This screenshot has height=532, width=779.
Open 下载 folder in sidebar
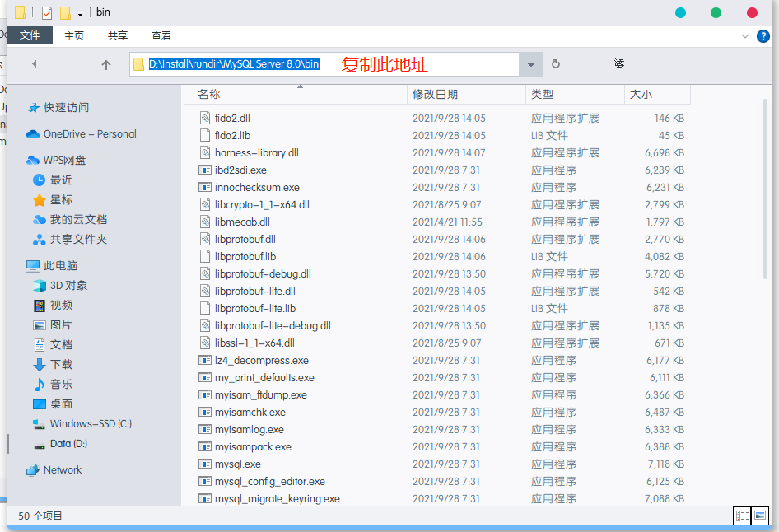(54, 365)
